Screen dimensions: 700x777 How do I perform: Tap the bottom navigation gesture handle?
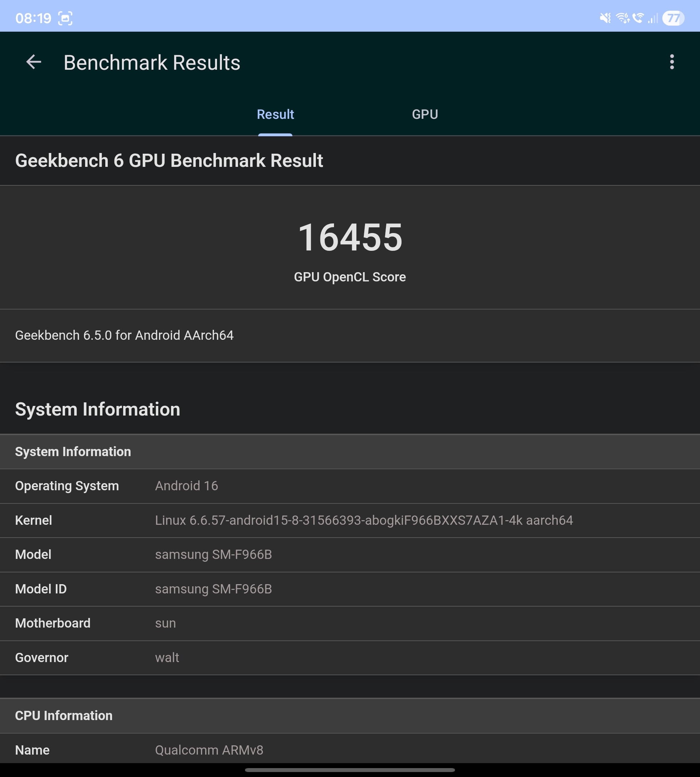(x=350, y=770)
